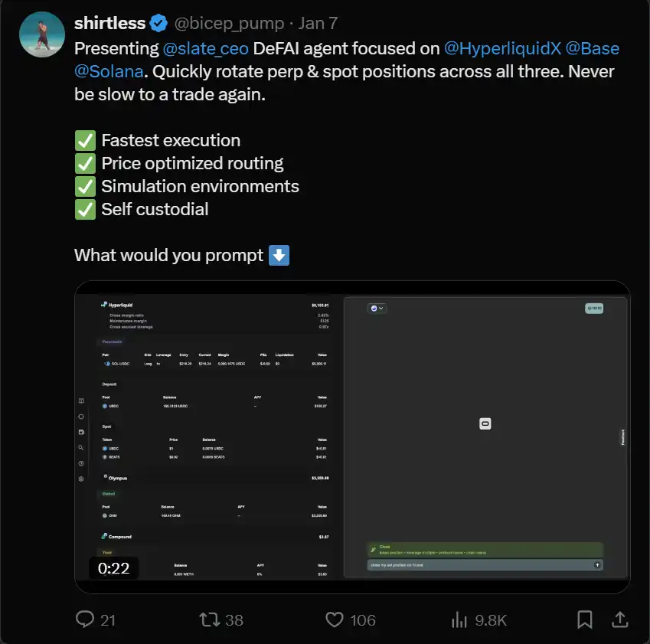
Task: Select the Staked tab under Olympus
Action: coord(109,493)
